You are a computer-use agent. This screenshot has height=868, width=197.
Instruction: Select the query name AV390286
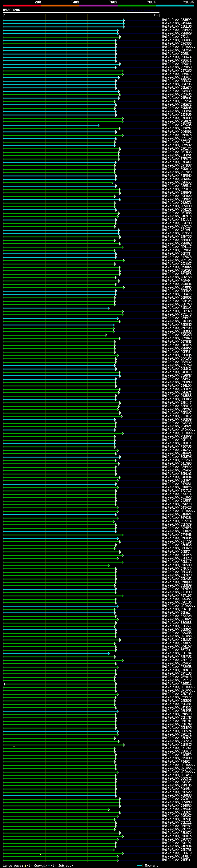tap(11, 10)
